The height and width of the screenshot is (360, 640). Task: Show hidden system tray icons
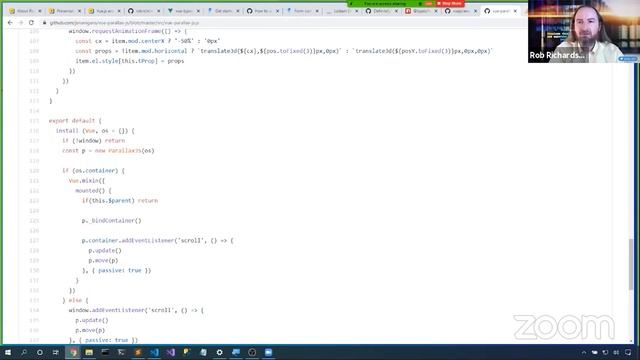(584, 352)
